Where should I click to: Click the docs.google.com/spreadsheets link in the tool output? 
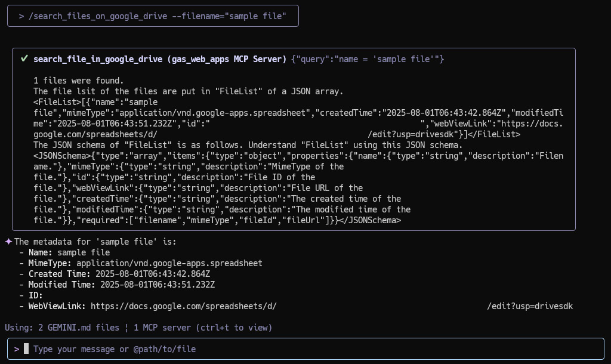click(298, 129)
